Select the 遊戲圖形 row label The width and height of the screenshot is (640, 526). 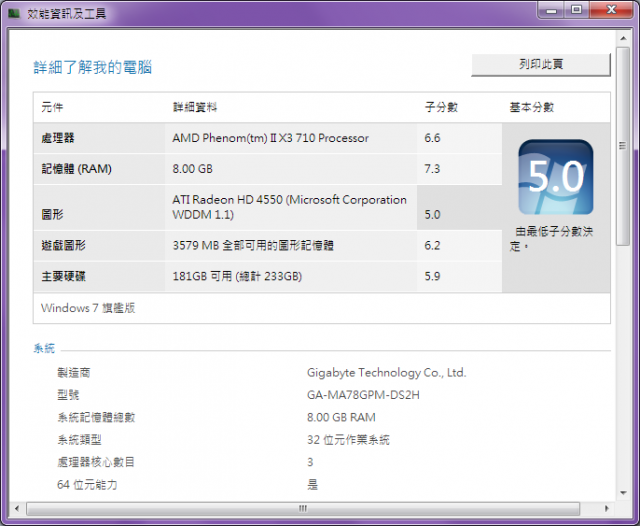[63, 246]
